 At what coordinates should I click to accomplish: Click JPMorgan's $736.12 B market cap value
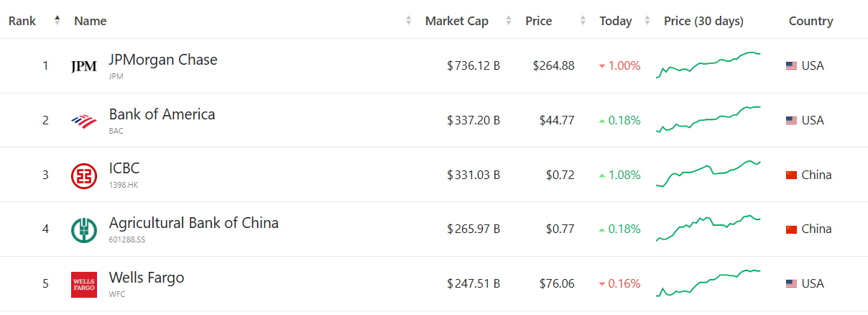click(474, 66)
